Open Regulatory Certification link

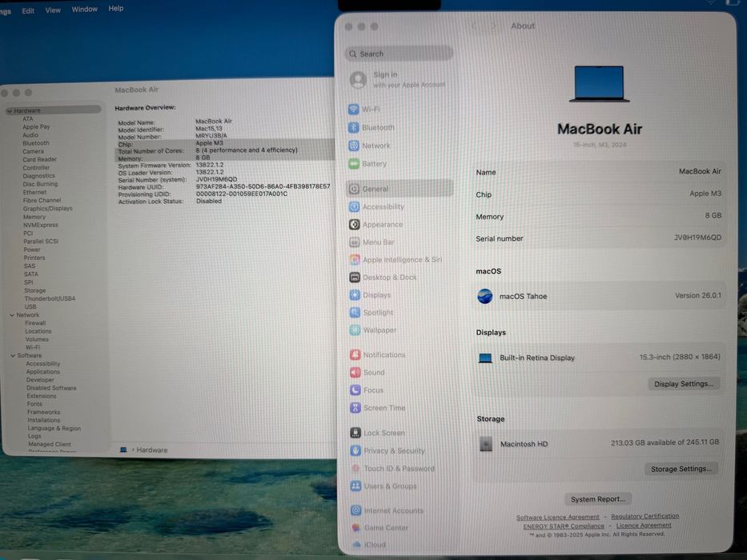645,516
